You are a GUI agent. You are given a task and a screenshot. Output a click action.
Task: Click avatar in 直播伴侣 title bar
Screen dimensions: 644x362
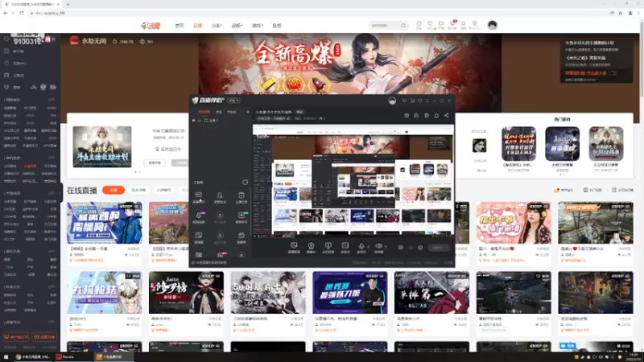[392, 101]
